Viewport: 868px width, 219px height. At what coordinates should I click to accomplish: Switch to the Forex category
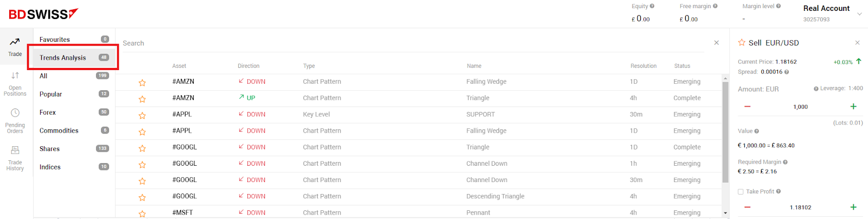[x=48, y=112]
